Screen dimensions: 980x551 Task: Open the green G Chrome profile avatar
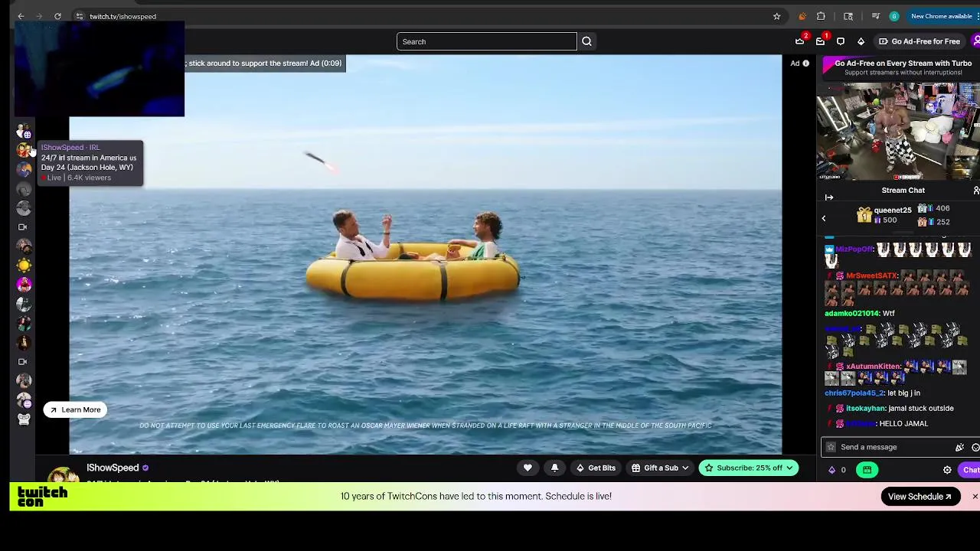(x=893, y=16)
